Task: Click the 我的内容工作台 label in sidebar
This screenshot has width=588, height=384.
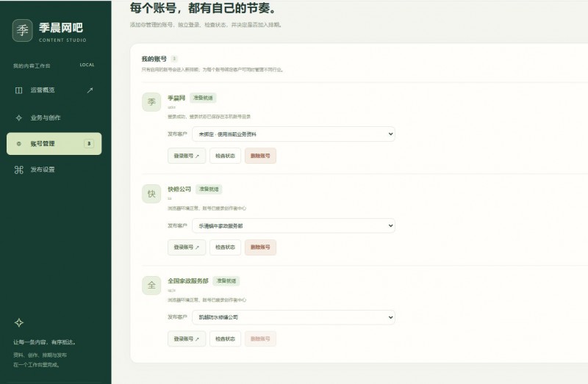Action: coord(32,66)
